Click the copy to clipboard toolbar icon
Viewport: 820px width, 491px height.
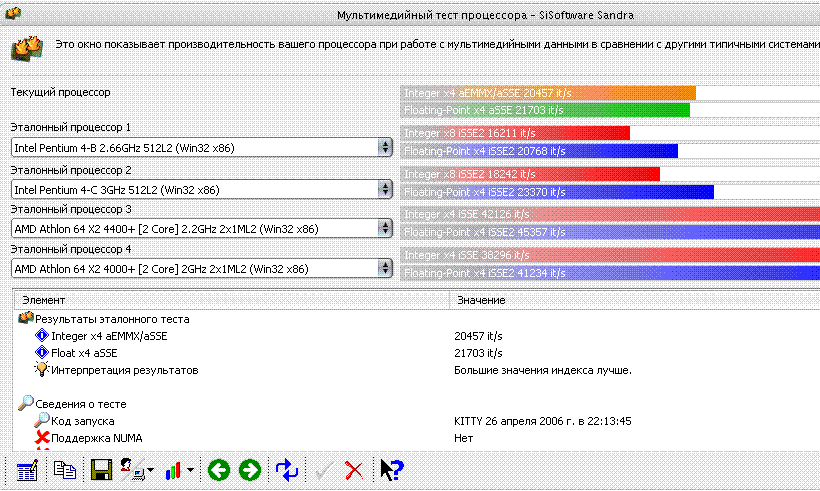click(x=65, y=470)
